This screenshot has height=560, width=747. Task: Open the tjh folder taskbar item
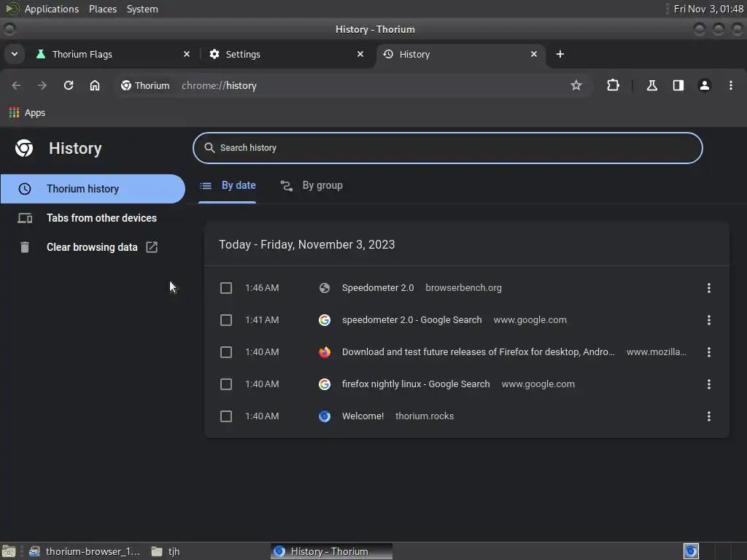[x=166, y=551]
